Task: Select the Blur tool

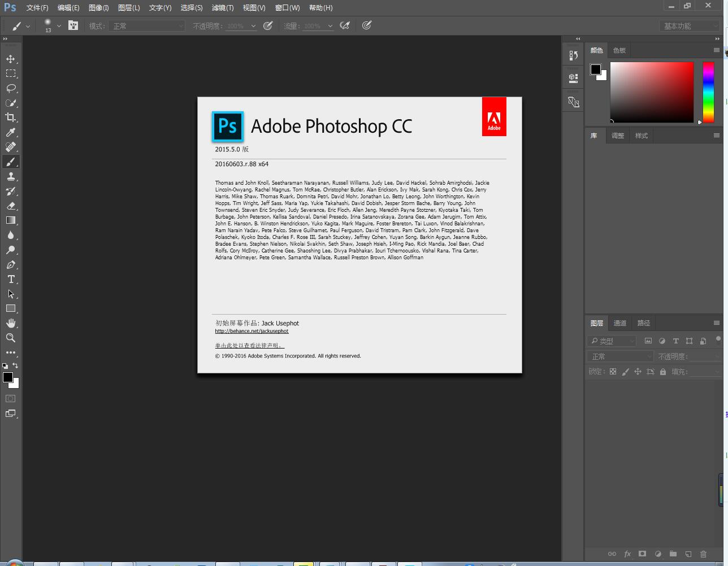Action: (11, 235)
